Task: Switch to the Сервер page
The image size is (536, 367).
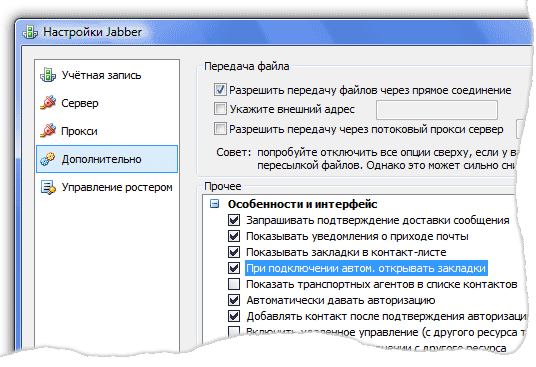Action: [x=107, y=103]
